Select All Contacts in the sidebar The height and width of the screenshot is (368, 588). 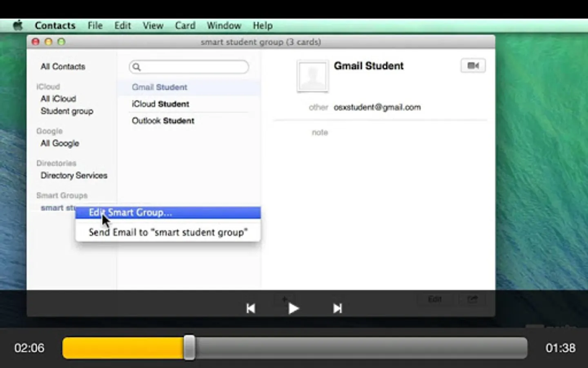(63, 67)
